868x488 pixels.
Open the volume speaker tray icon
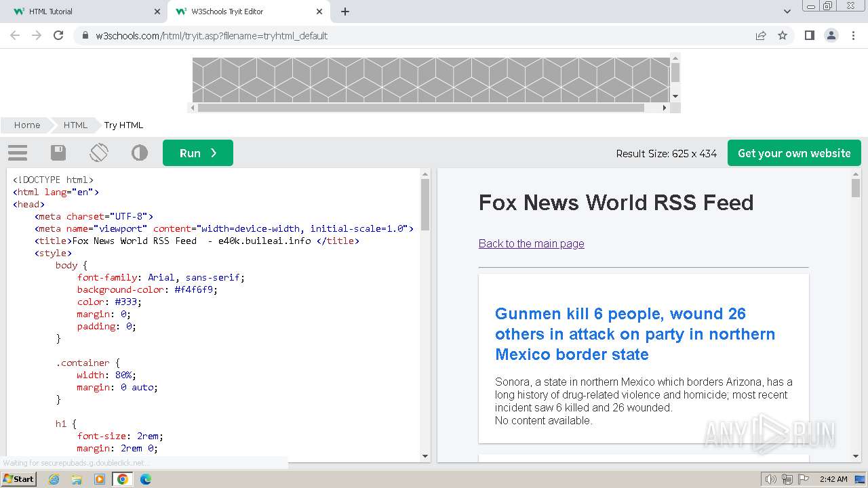[770, 479]
